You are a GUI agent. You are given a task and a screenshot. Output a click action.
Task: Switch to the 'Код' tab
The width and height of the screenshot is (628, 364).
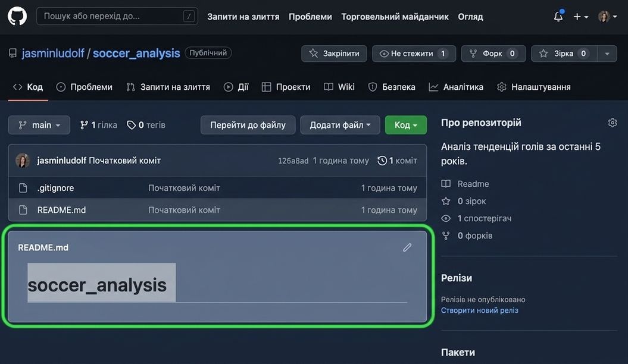[28, 87]
